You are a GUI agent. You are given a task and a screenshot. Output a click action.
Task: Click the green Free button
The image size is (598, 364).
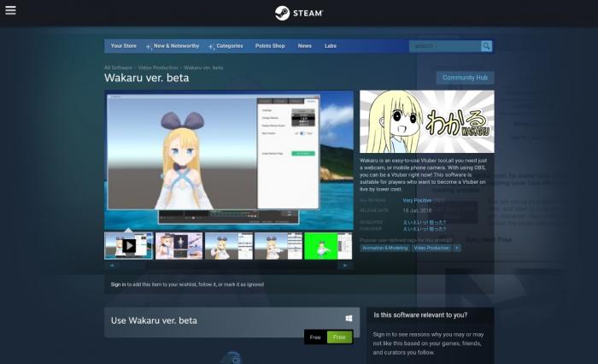click(339, 338)
